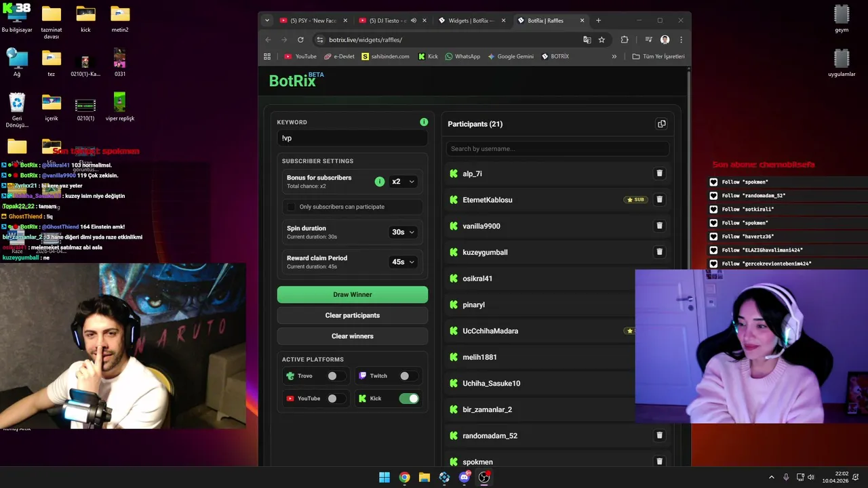Click the BotRix BETA logo
Screen dimensions: 868x488
[296, 80]
